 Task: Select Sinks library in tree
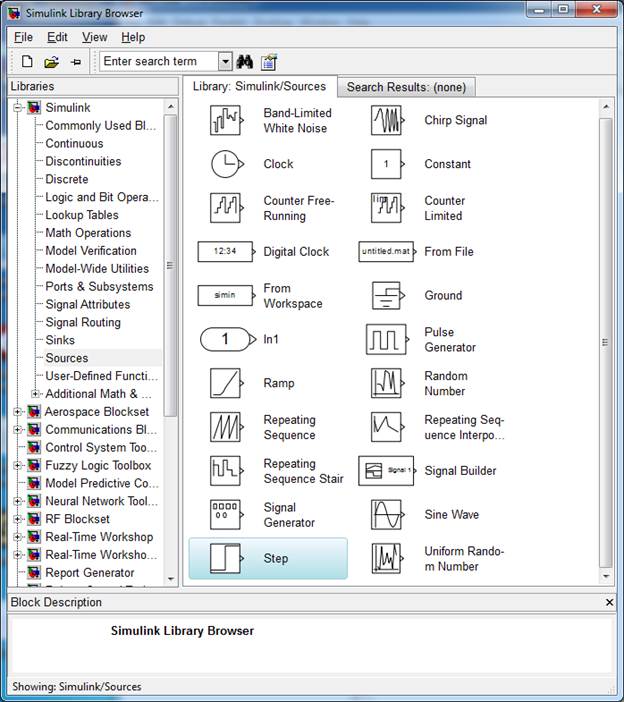click(x=60, y=340)
